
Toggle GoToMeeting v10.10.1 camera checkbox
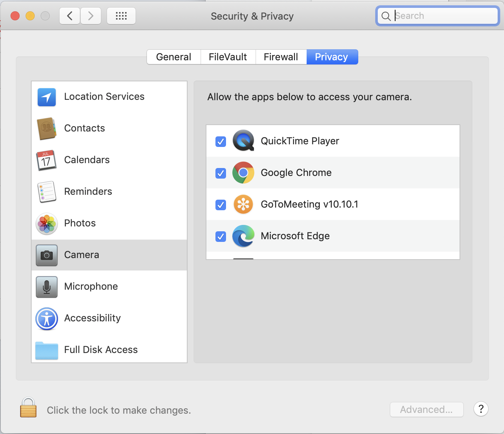pos(221,205)
